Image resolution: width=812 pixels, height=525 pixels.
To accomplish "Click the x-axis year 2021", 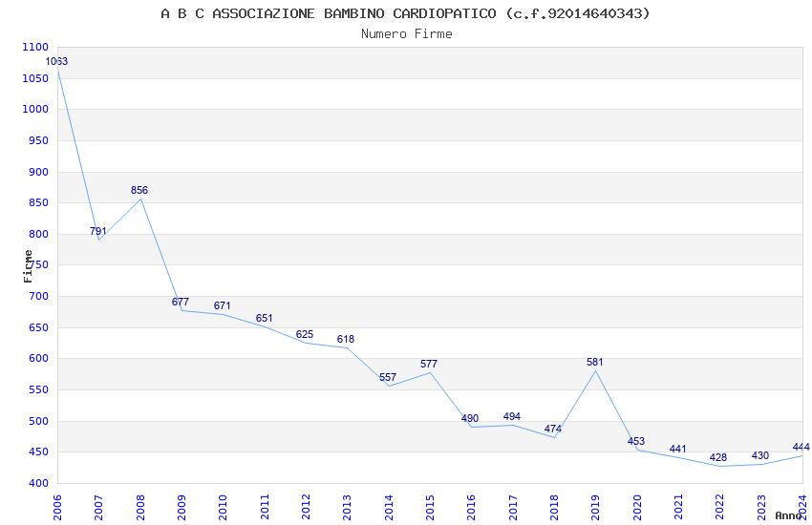I will pos(678,507).
